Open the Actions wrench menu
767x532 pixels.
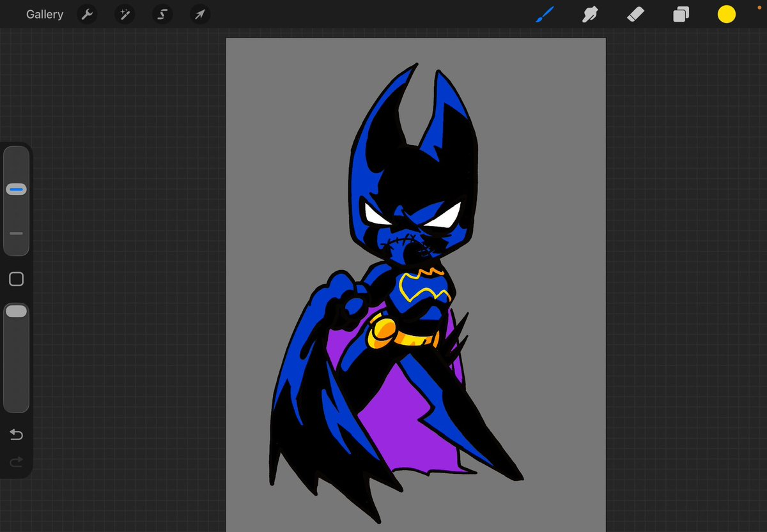pos(87,14)
